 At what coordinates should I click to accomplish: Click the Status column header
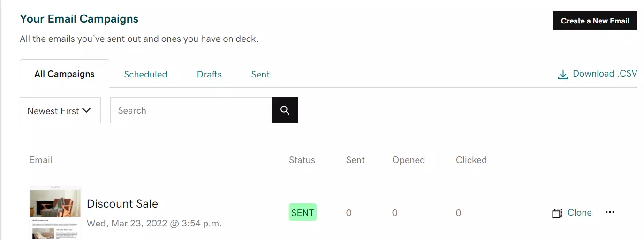click(302, 160)
